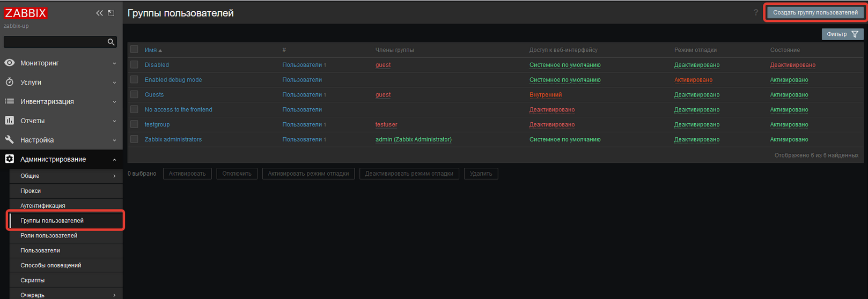The image size is (868, 299).
Task: Click the Активировать button
Action: coord(187,174)
